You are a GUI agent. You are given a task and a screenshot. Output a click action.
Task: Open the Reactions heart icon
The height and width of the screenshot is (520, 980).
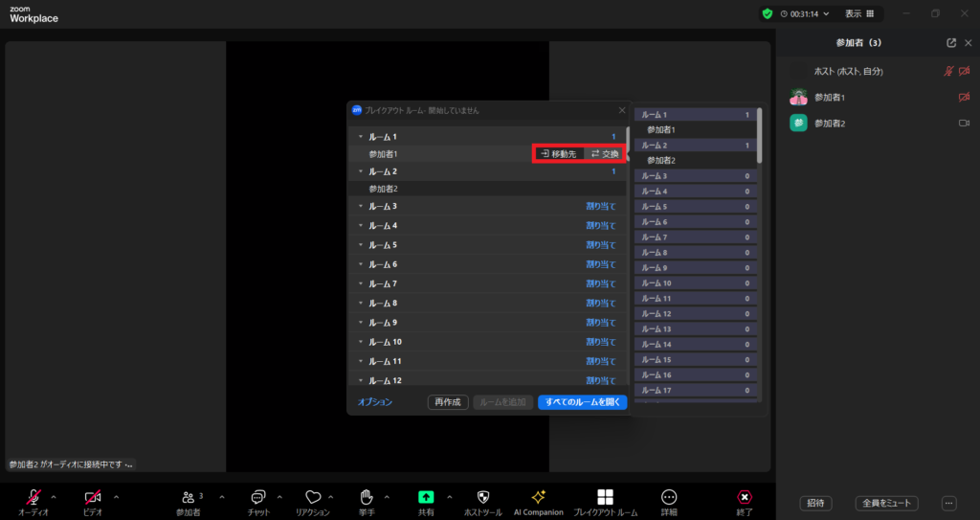(x=312, y=497)
